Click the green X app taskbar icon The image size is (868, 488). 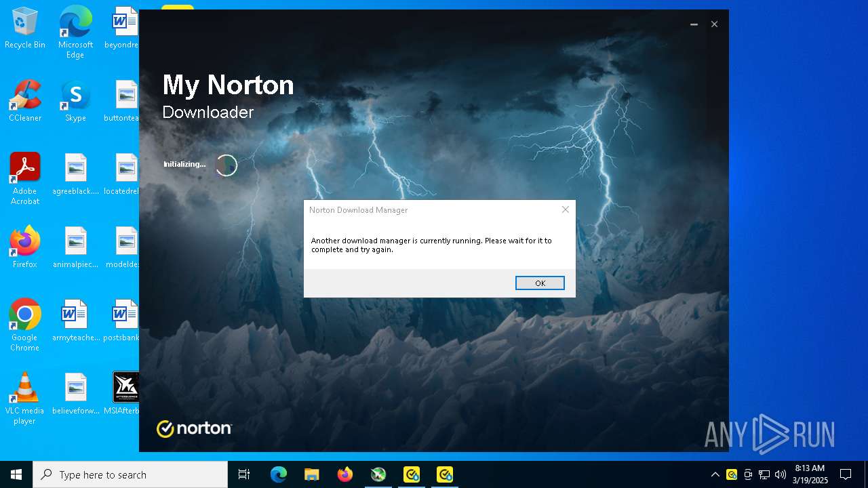pyautogui.click(x=378, y=474)
